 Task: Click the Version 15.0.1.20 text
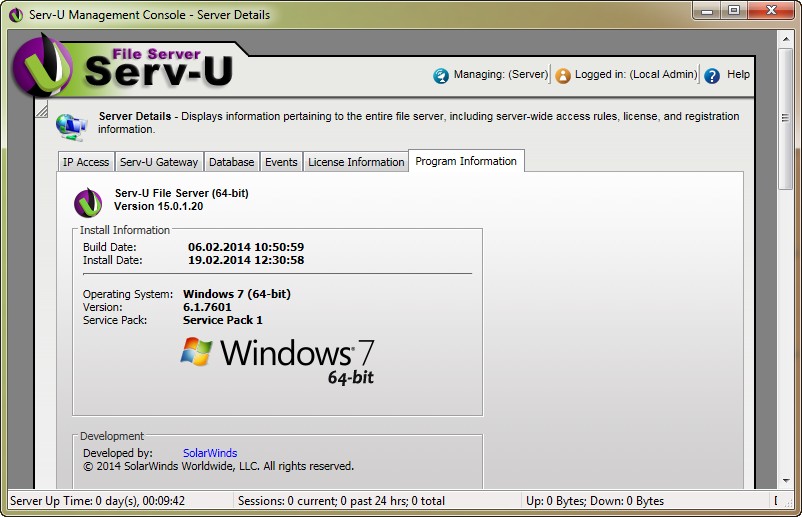pyautogui.click(x=159, y=206)
